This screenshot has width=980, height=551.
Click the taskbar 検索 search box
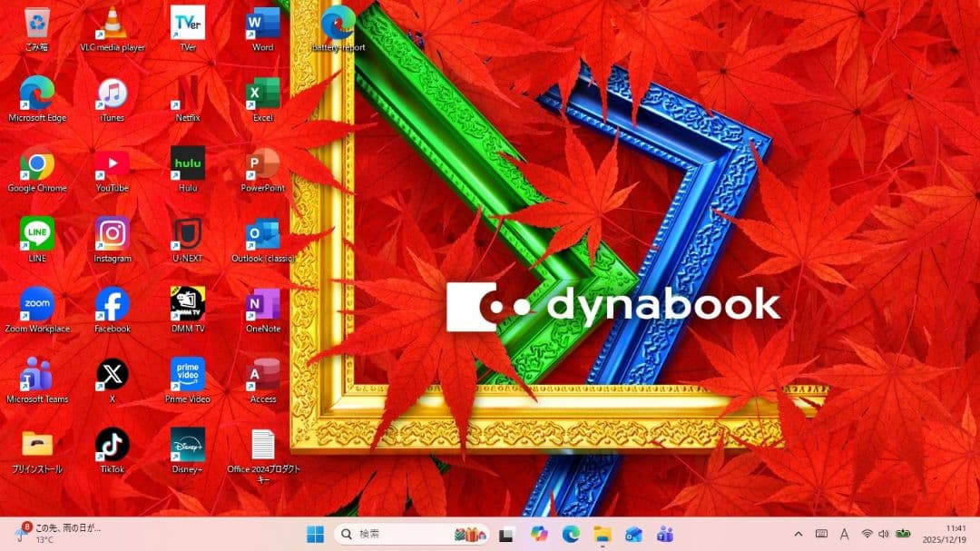coord(411,534)
